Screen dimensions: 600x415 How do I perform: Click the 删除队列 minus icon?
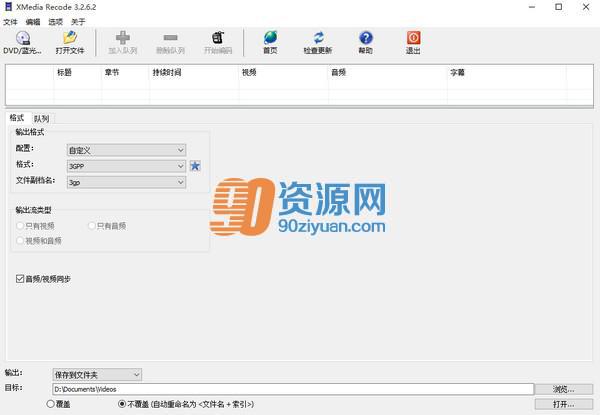pyautogui.click(x=170, y=37)
